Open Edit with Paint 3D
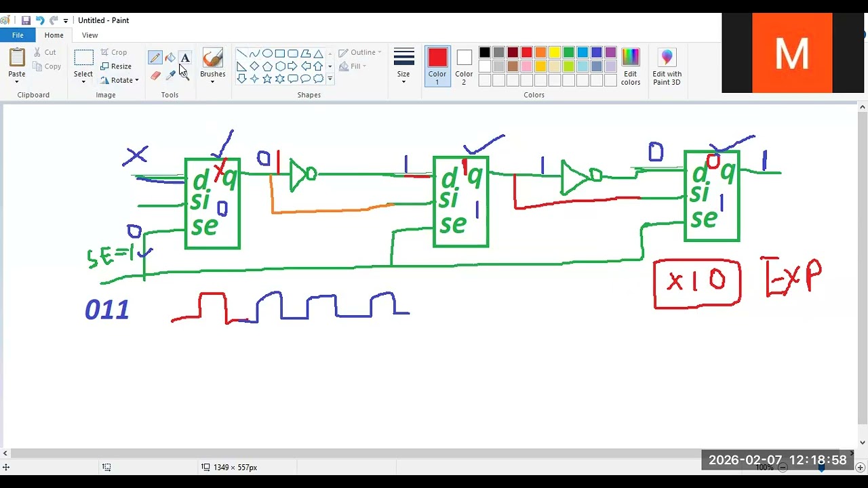The image size is (868, 488). [x=667, y=66]
